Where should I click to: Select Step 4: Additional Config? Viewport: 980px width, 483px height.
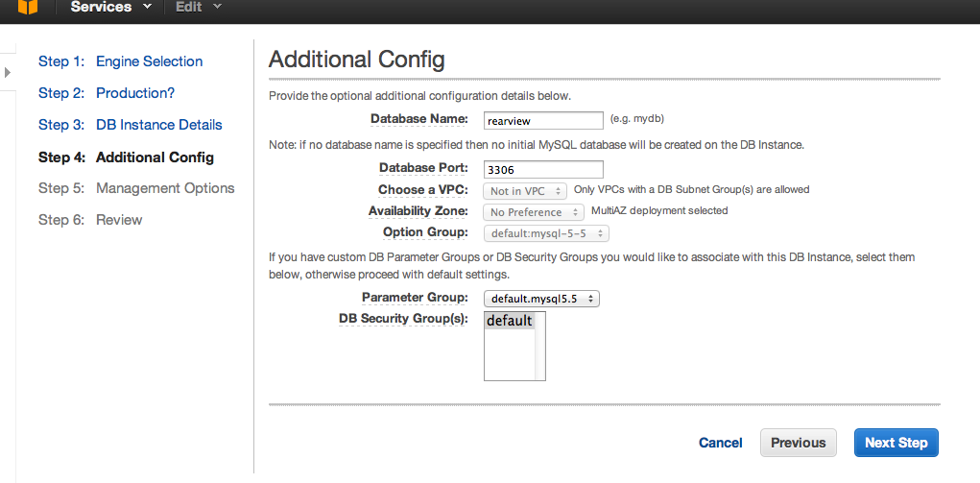126,157
